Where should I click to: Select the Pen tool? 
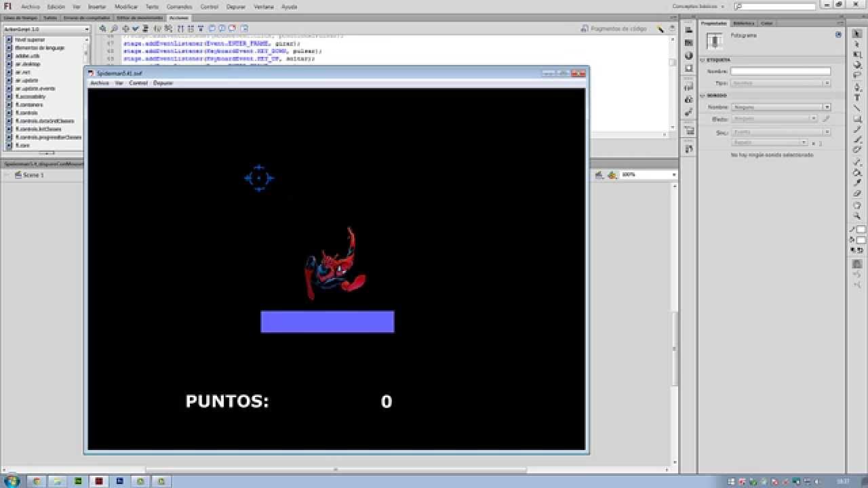pos(857,88)
